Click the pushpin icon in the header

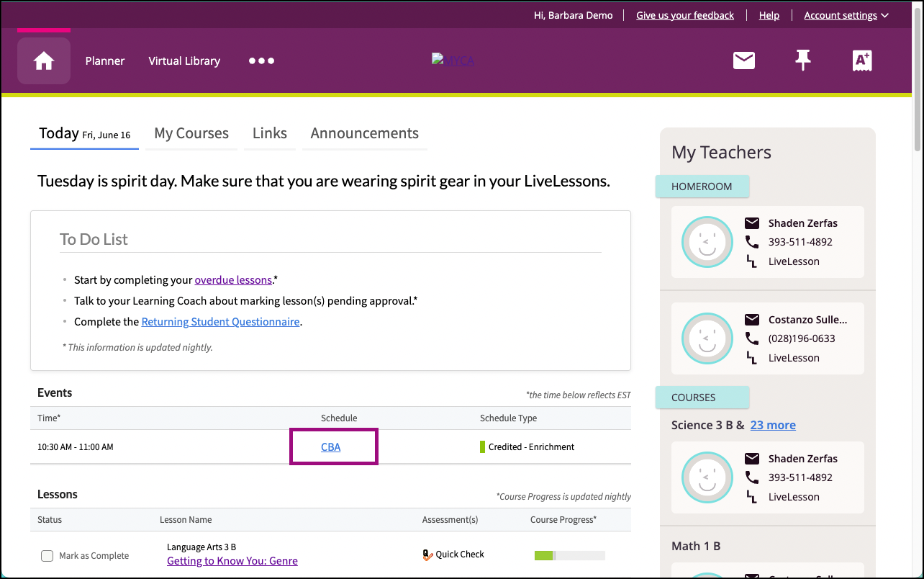pos(802,61)
